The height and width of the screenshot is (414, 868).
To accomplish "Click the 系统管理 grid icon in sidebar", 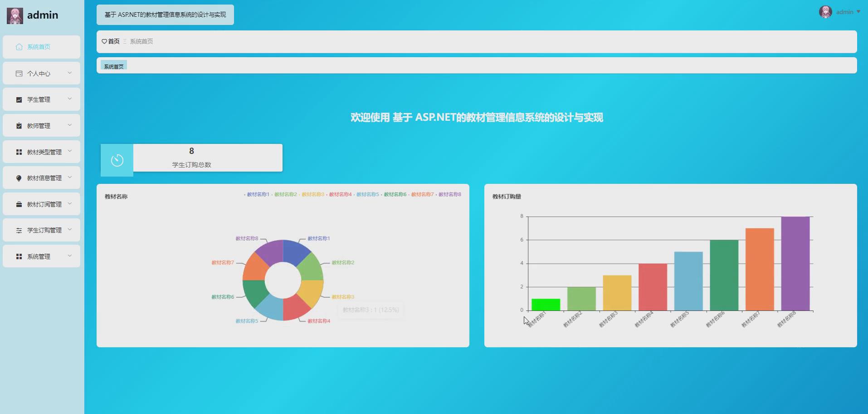I will point(19,256).
